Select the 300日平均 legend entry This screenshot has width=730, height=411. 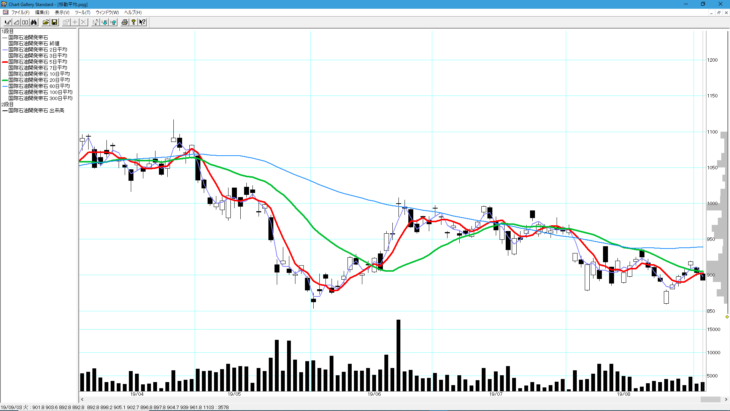pyautogui.click(x=38, y=98)
